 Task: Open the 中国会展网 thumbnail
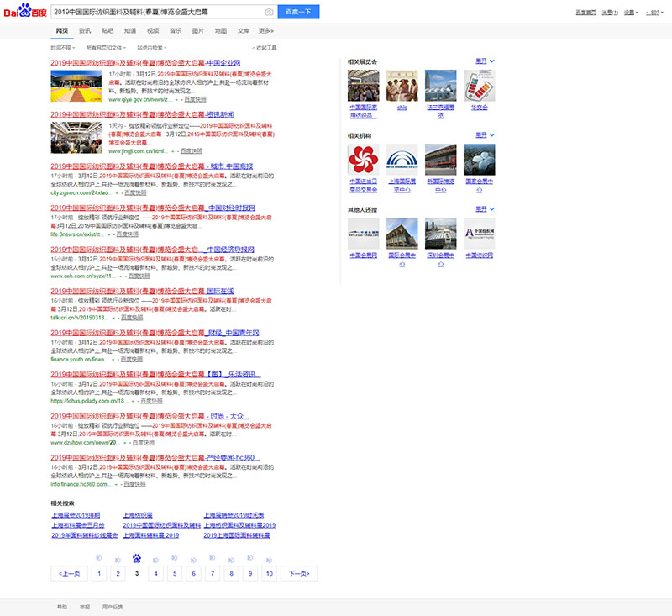[364, 234]
